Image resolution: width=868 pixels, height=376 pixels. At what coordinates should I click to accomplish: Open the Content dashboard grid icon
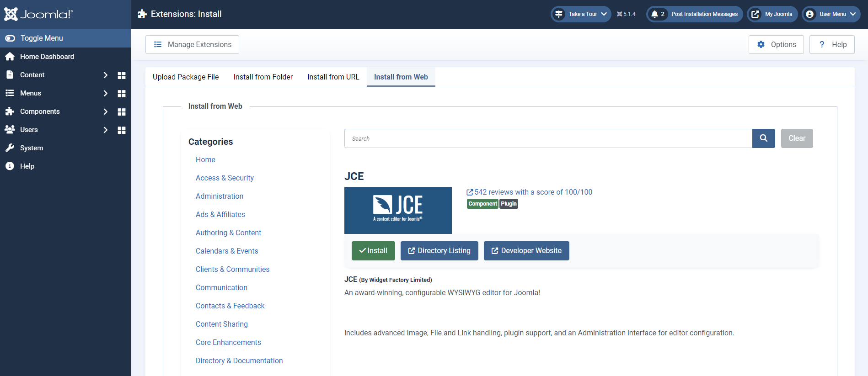pos(122,75)
